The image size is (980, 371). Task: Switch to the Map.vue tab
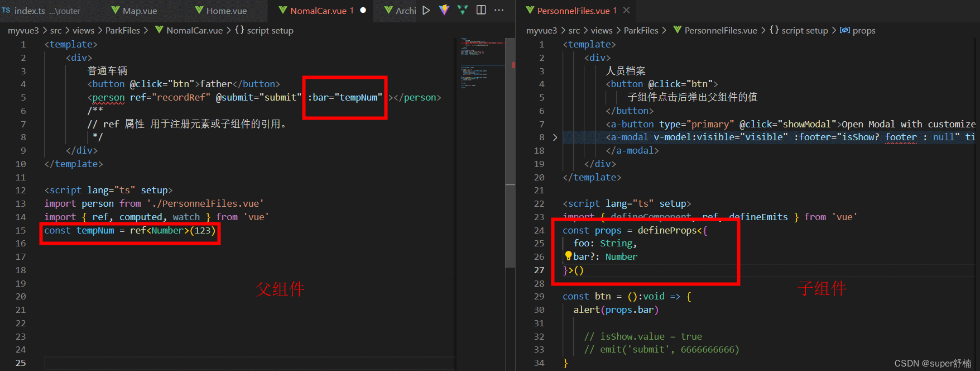coord(140,11)
